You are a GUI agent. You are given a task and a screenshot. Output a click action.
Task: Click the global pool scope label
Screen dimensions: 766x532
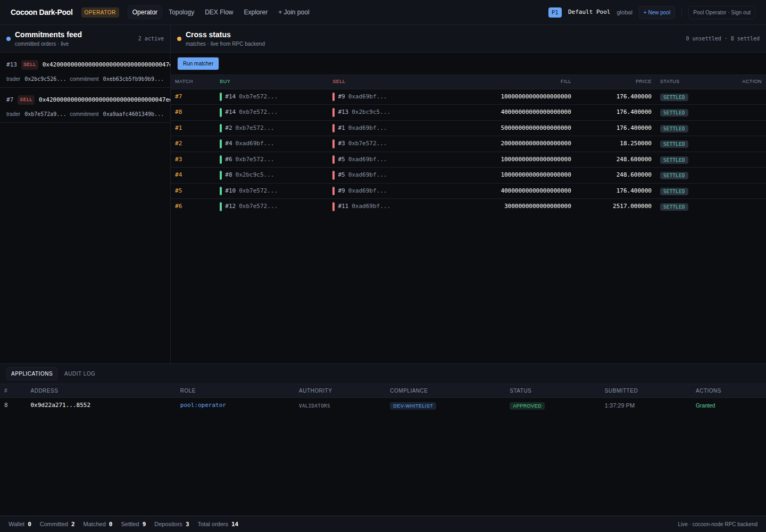tap(625, 12)
